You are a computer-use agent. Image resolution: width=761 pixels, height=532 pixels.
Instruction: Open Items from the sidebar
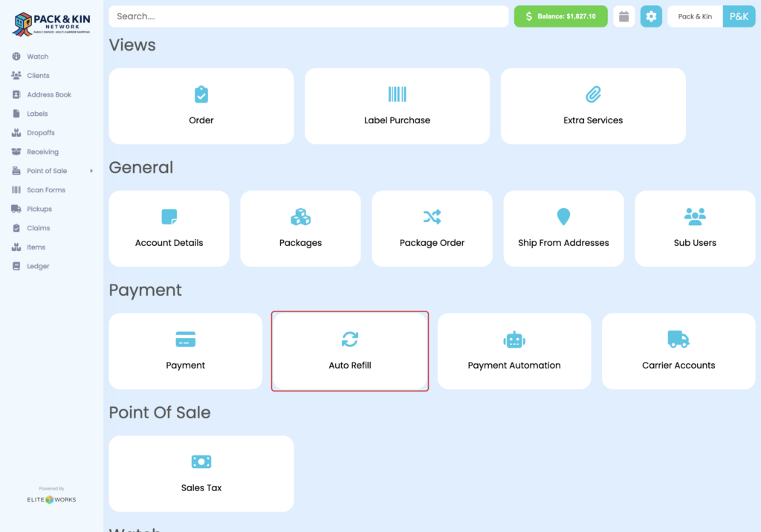click(27, 247)
